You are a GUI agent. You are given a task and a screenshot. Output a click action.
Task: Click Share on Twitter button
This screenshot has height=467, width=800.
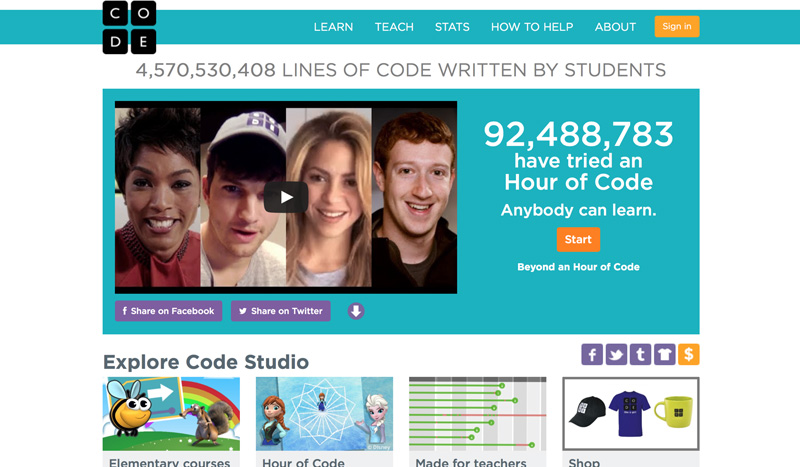(x=281, y=311)
